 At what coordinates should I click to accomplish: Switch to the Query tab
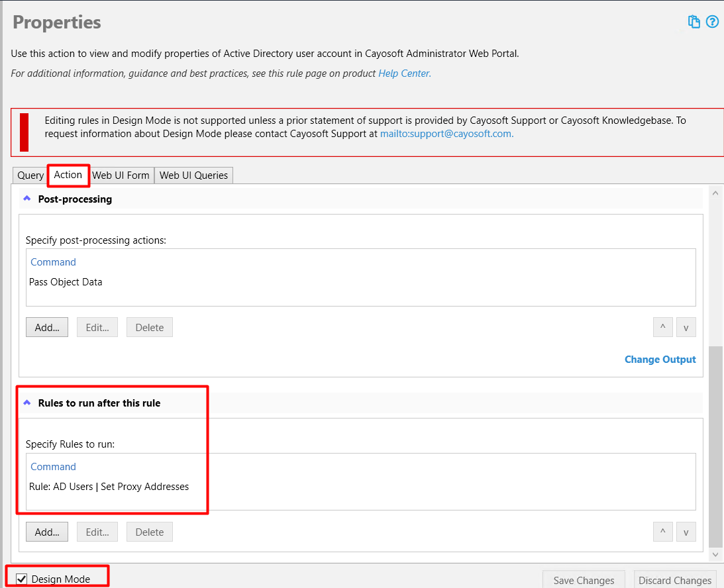[x=30, y=175]
